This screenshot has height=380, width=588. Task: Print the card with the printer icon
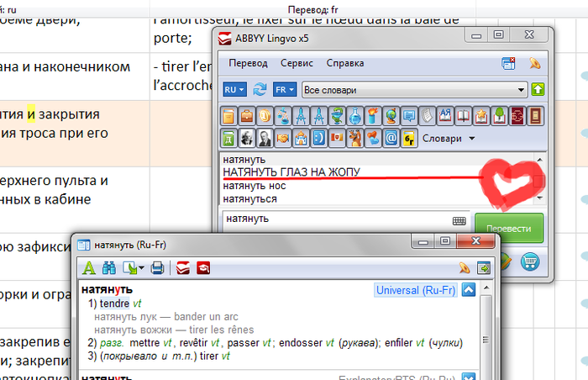[x=158, y=268]
